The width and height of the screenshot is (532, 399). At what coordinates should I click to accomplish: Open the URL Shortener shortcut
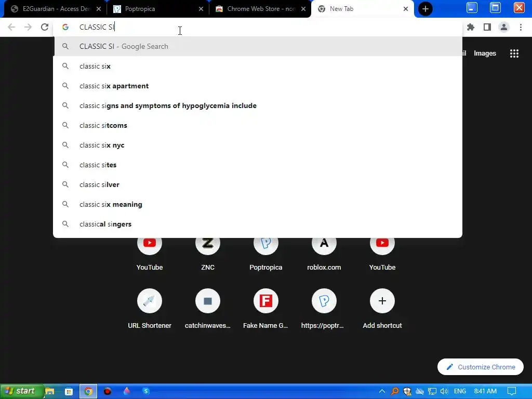150,309
